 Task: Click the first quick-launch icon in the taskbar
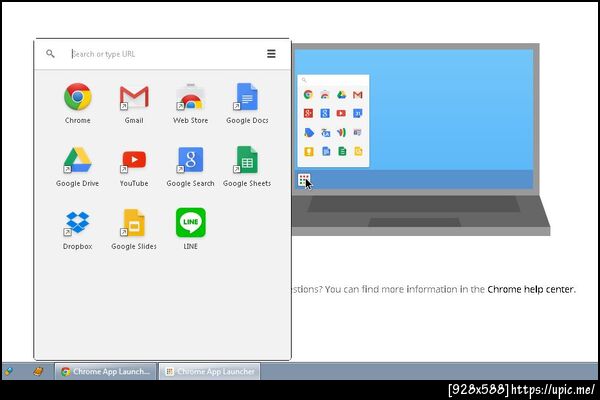(x=9, y=371)
